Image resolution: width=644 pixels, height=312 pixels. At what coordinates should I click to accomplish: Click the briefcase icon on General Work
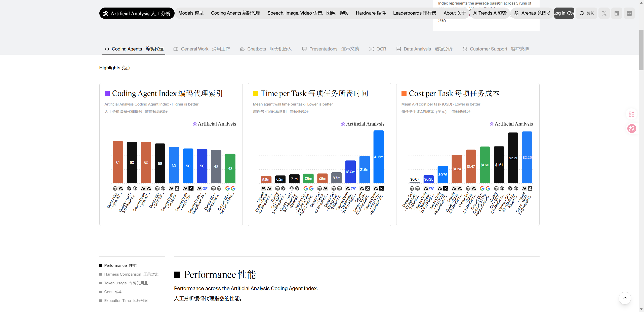176,49
